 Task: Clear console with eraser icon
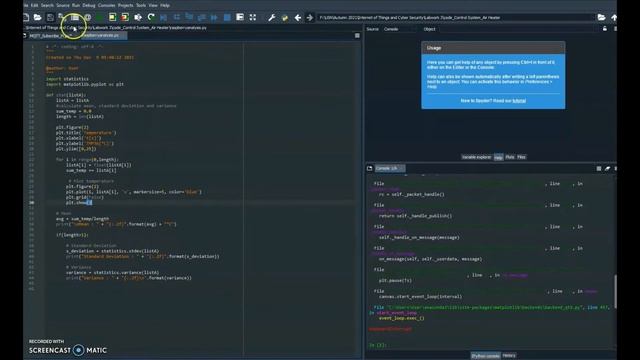point(607,169)
